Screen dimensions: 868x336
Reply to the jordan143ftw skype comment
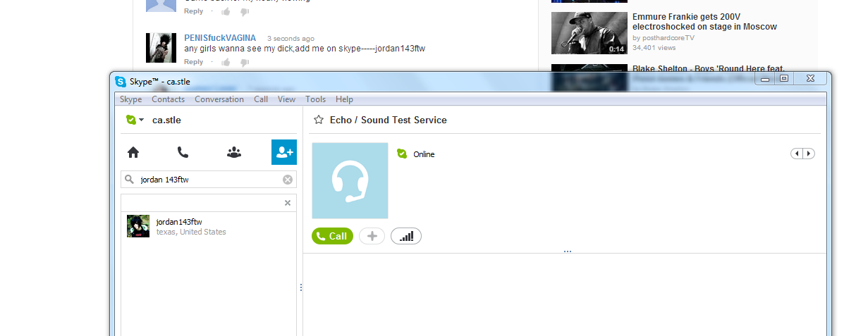(194, 62)
